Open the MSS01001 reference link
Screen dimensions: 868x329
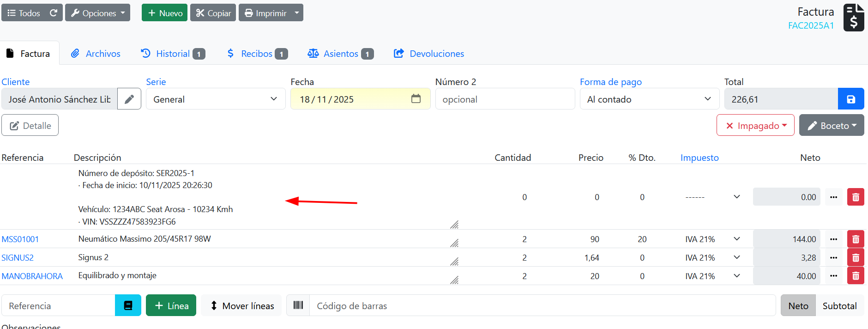coord(20,239)
